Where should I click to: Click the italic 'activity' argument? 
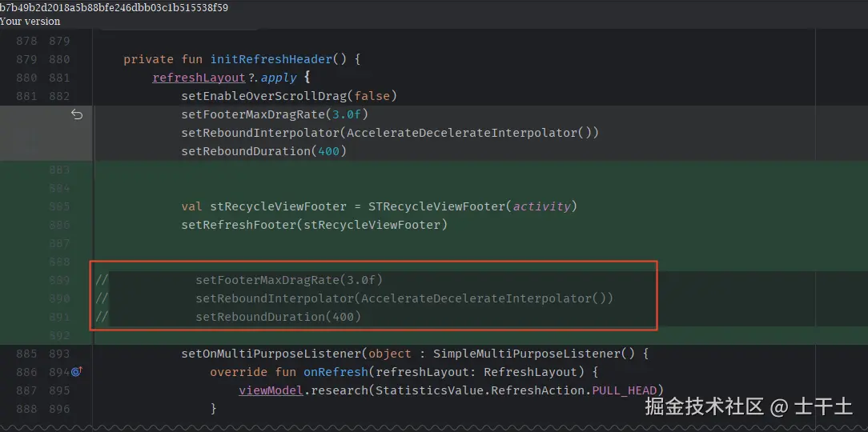point(541,206)
